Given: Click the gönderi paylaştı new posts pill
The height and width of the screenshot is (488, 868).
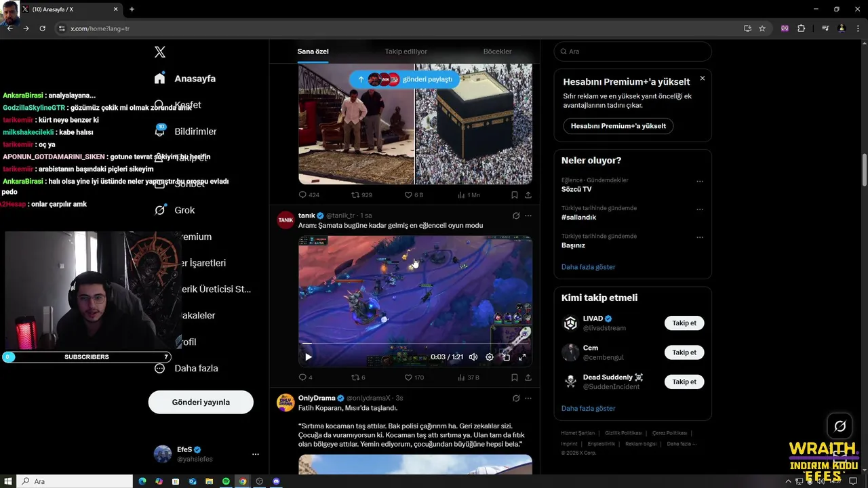Looking at the screenshot, I should coord(405,79).
